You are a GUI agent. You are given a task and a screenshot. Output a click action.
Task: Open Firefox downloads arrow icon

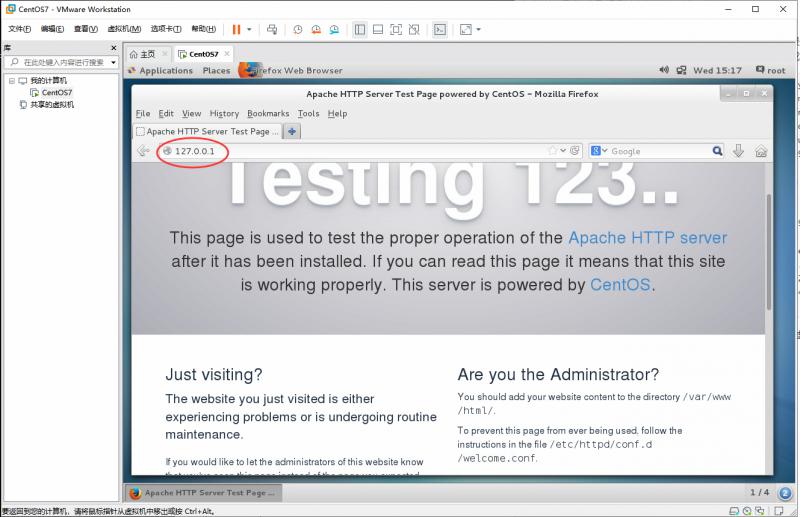click(x=738, y=151)
